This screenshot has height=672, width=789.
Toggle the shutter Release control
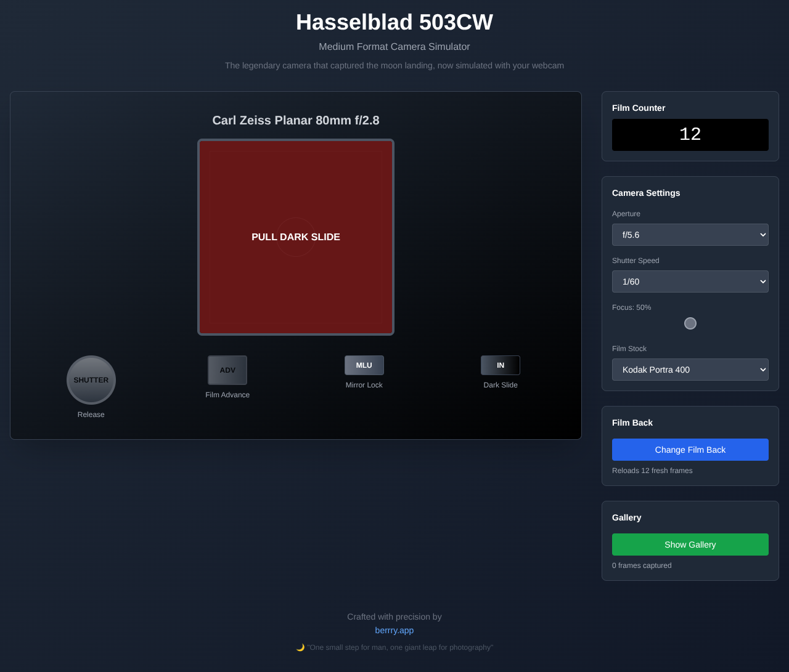[x=91, y=380]
